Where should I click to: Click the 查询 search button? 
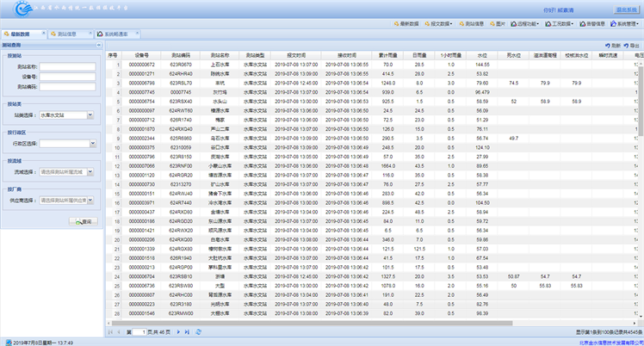(x=82, y=221)
